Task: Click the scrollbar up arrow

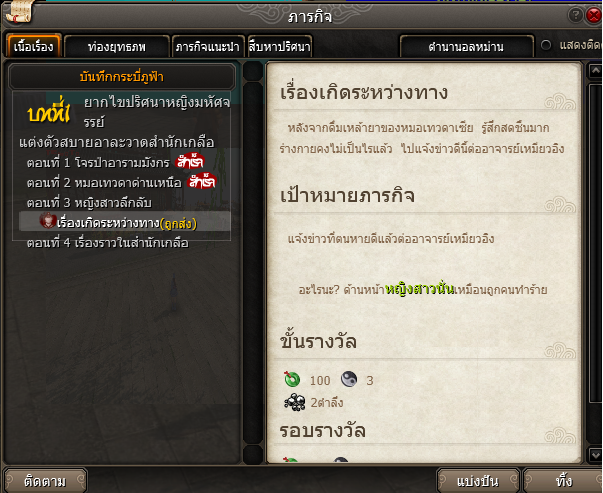Action: pyautogui.click(x=595, y=71)
